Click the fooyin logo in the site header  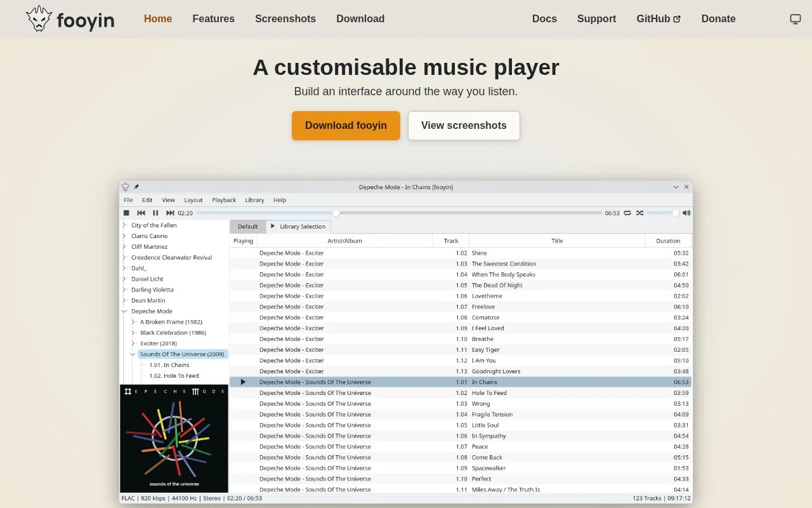[x=70, y=19]
